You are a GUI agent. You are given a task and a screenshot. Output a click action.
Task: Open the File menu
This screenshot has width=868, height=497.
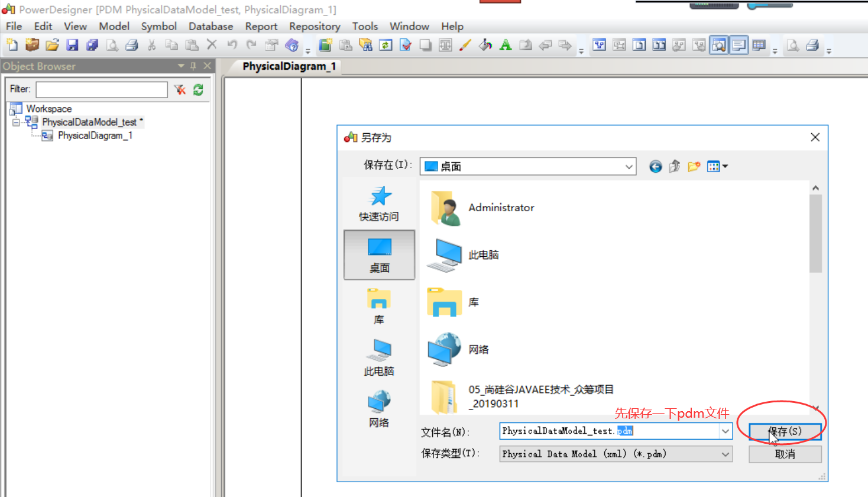pos(14,27)
